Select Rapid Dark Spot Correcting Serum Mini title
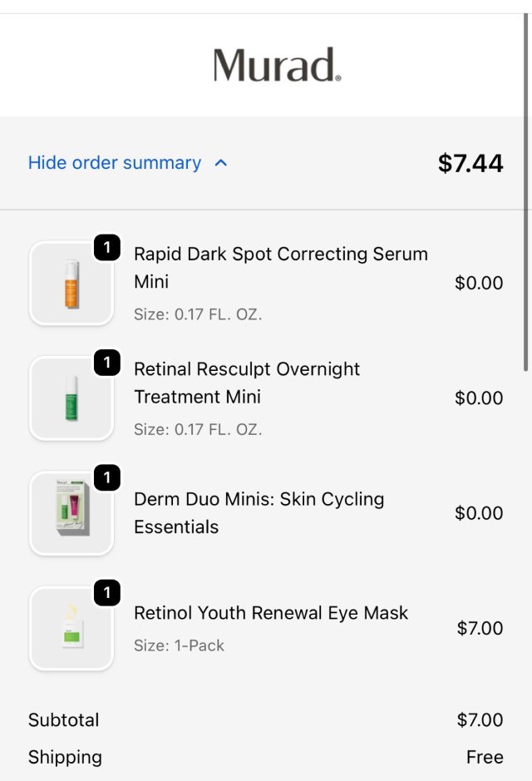Screen dimensions: 532x781 coord(280,267)
